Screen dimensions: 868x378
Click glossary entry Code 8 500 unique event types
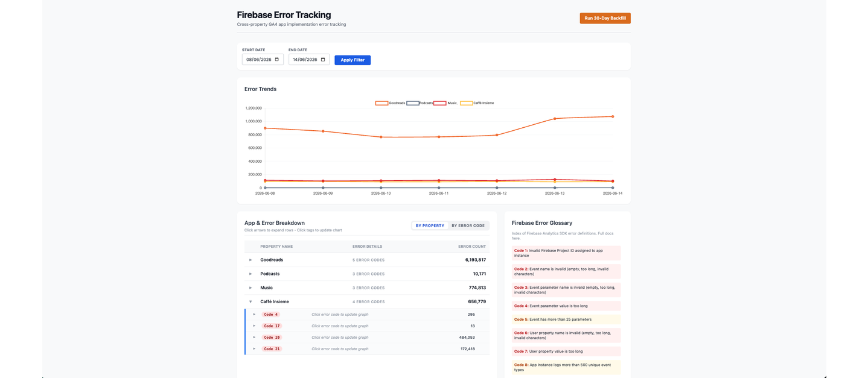tap(566, 367)
